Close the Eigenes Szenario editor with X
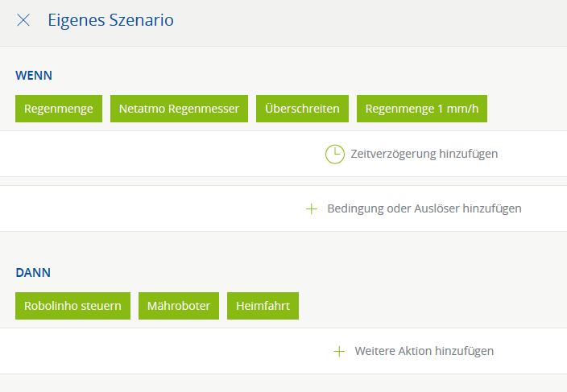This screenshot has height=392, width=567. 23,21
